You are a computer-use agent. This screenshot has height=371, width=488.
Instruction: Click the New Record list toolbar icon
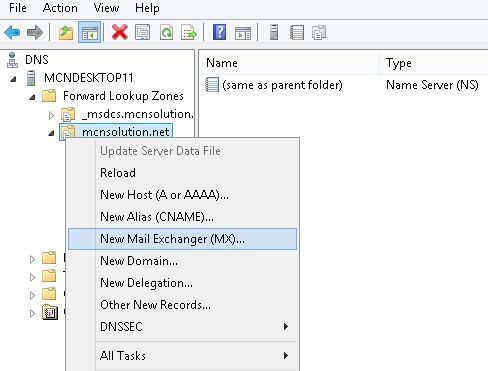coord(296,33)
